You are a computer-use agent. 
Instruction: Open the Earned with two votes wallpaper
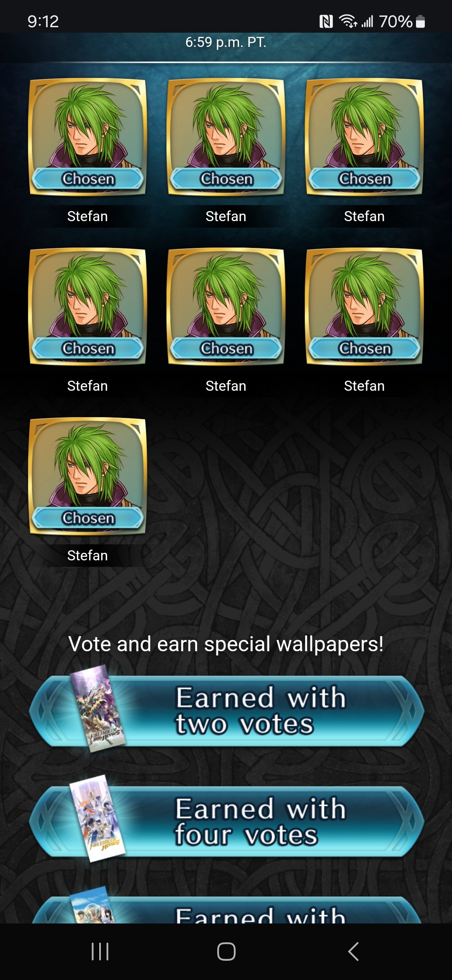226,711
